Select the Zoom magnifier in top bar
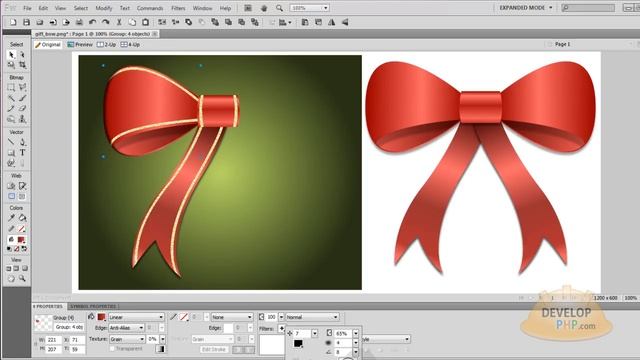640x360 pixels. [x=279, y=8]
